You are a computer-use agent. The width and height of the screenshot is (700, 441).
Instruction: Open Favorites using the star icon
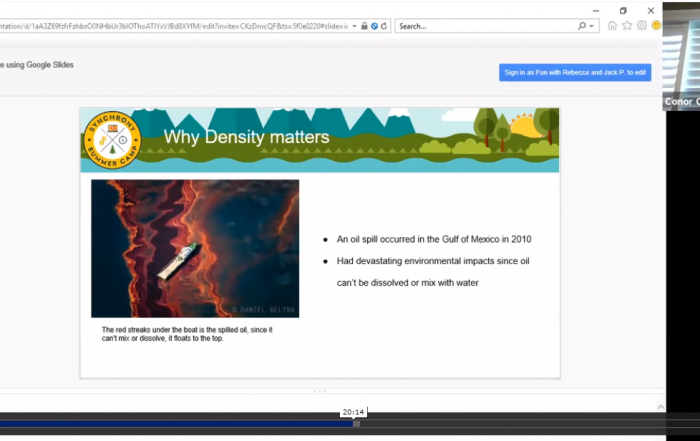[x=627, y=25]
